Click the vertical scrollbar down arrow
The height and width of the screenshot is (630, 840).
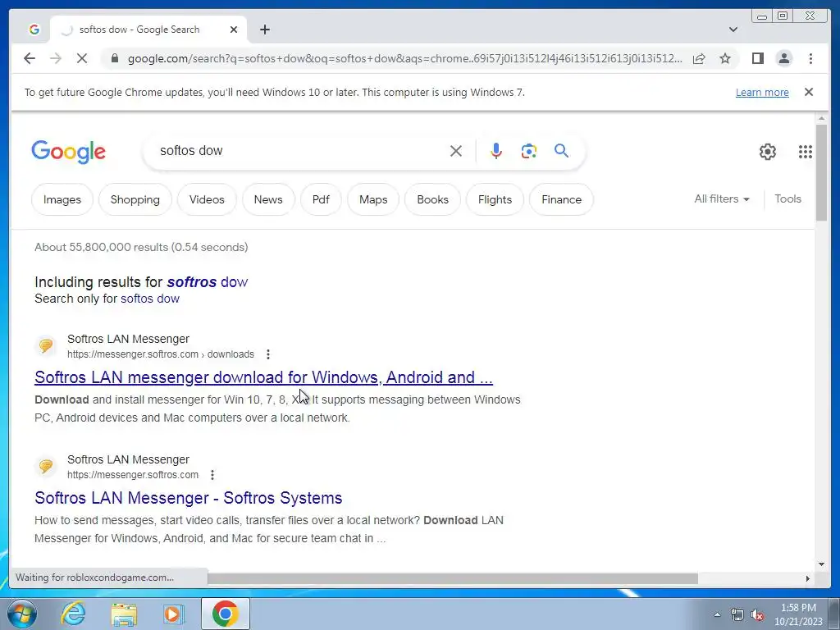tap(821, 564)
